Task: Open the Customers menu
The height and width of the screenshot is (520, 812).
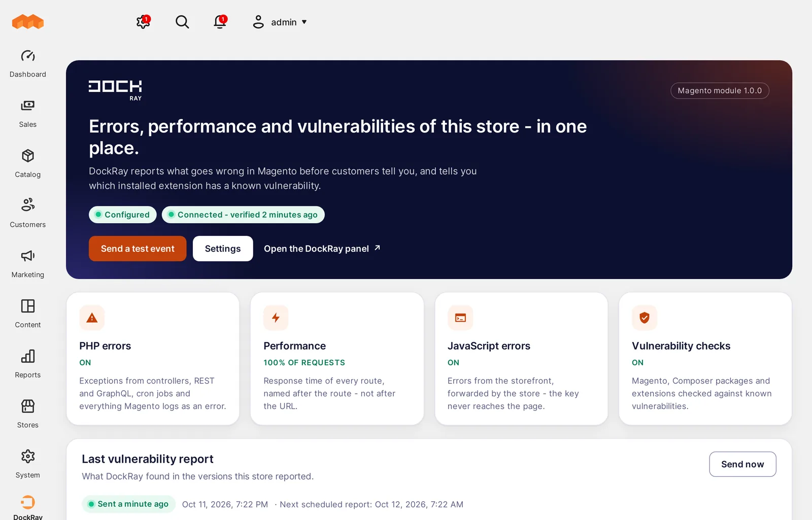Action: point(28,214)
